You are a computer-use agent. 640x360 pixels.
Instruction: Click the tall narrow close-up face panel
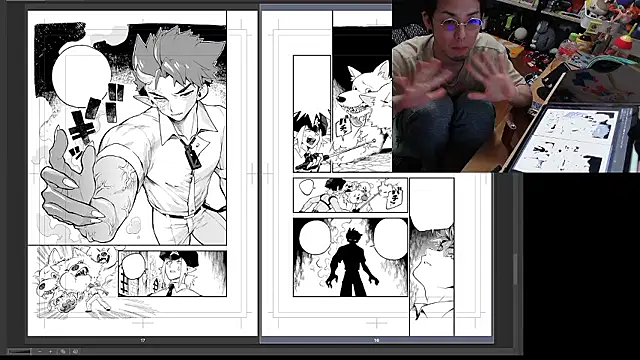point(432,256)
